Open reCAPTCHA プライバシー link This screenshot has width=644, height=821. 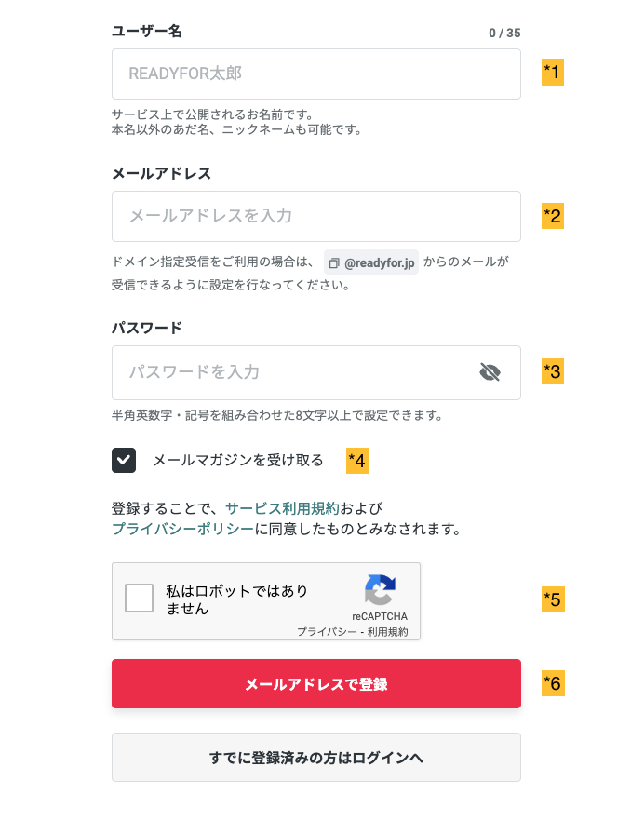point(325,631)
